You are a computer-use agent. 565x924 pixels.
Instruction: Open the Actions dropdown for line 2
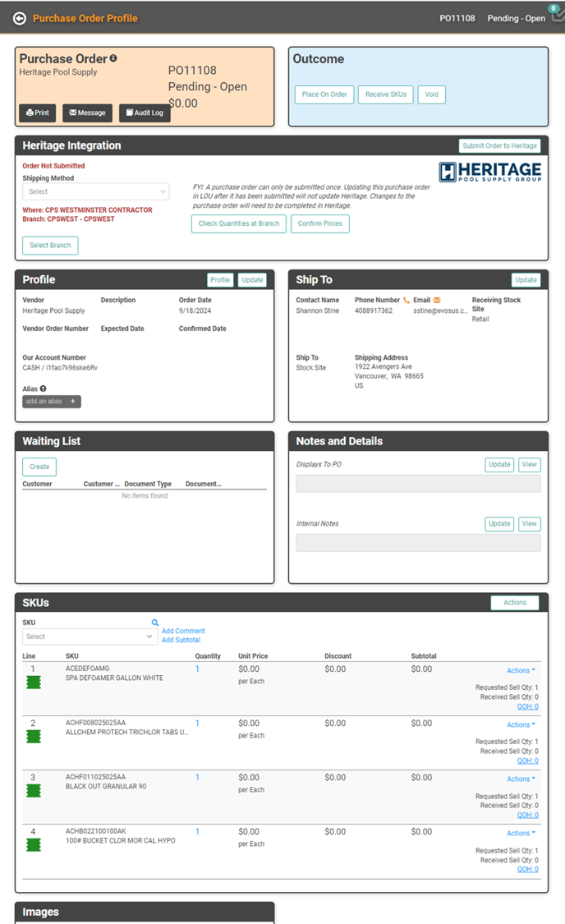point(521,724)
